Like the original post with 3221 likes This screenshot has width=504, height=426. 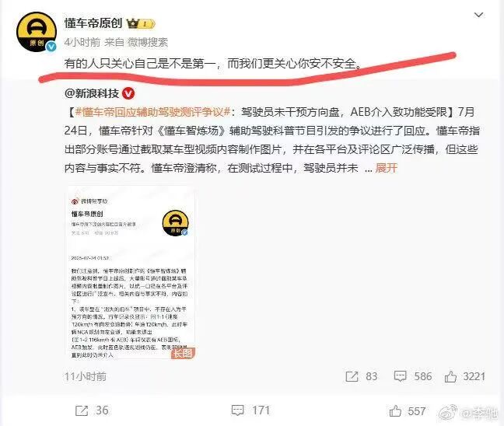click(x=465, y=376)
